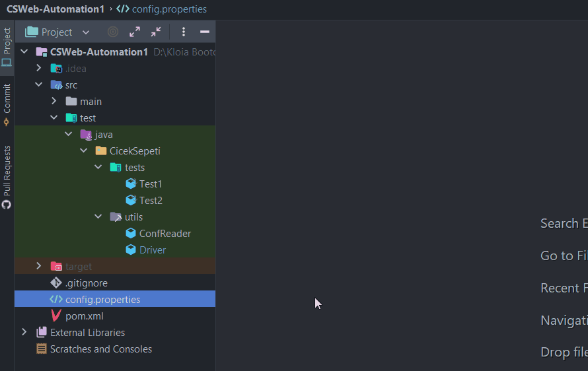588x371 pixels.
Task: Click the Select Opened File target icon
Action: click(113, 32)
